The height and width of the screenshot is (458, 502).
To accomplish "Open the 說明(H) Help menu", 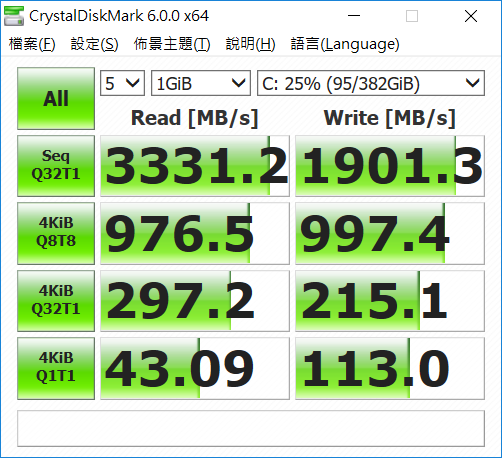I will (250, 44).
